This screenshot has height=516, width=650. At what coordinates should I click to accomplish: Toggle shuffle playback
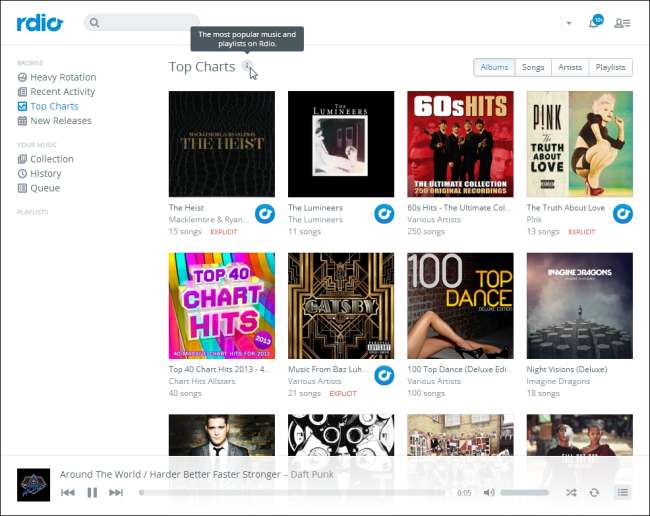coord(571,492)
